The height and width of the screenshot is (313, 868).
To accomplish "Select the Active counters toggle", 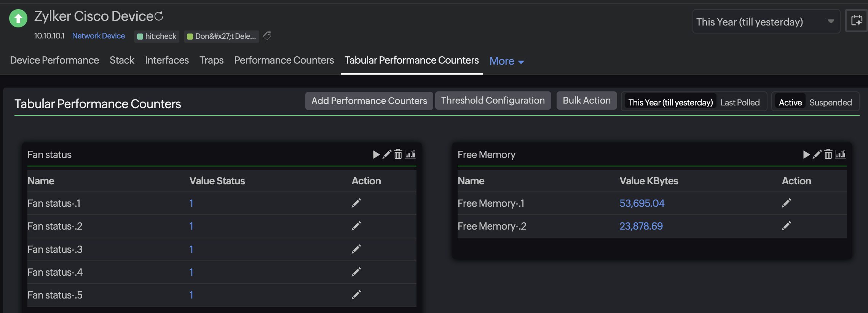I will (x=790, y=102).
